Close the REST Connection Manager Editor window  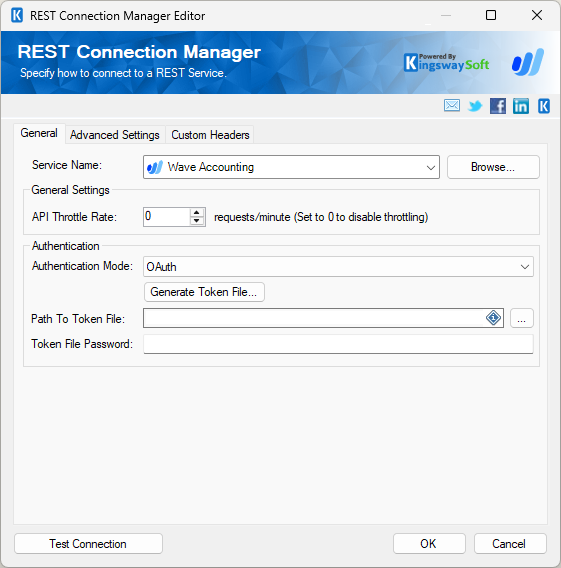pyautogui.click(x=537, y=15)
